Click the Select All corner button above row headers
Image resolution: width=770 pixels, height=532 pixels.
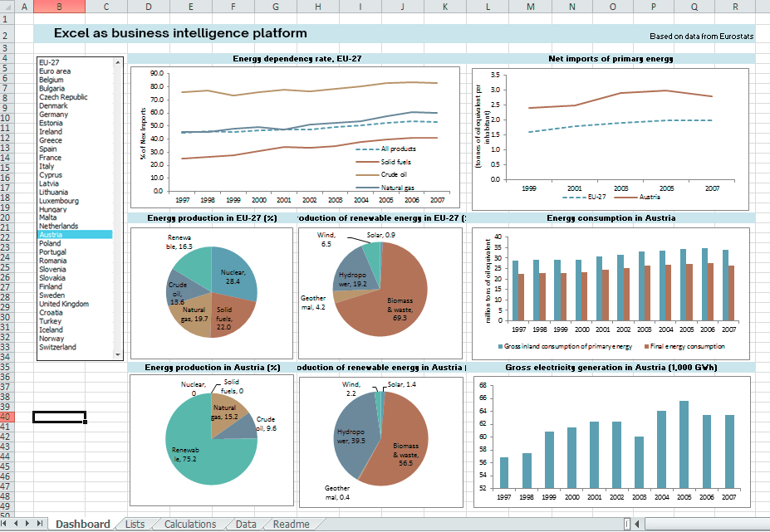tap(7, 7)
